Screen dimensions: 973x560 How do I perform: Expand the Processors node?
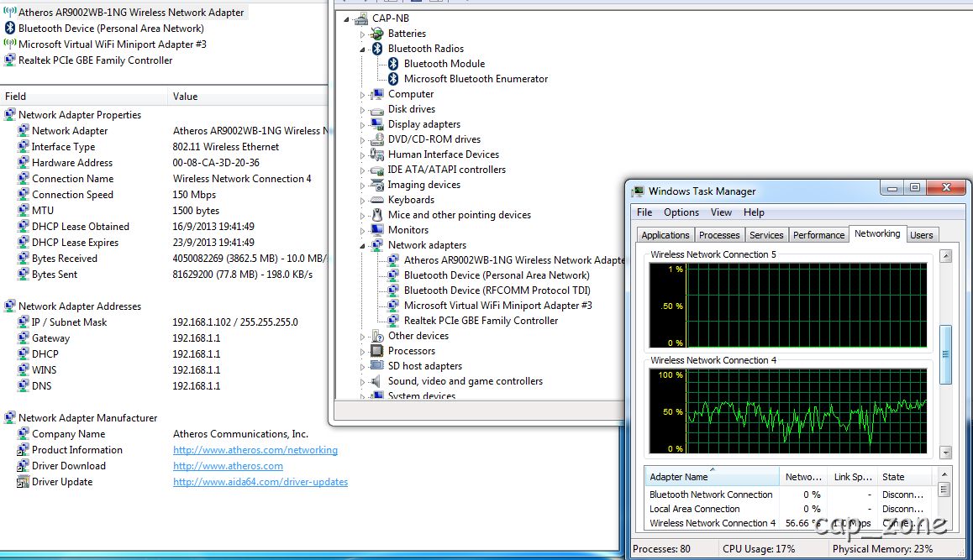(x=363, y=351)
